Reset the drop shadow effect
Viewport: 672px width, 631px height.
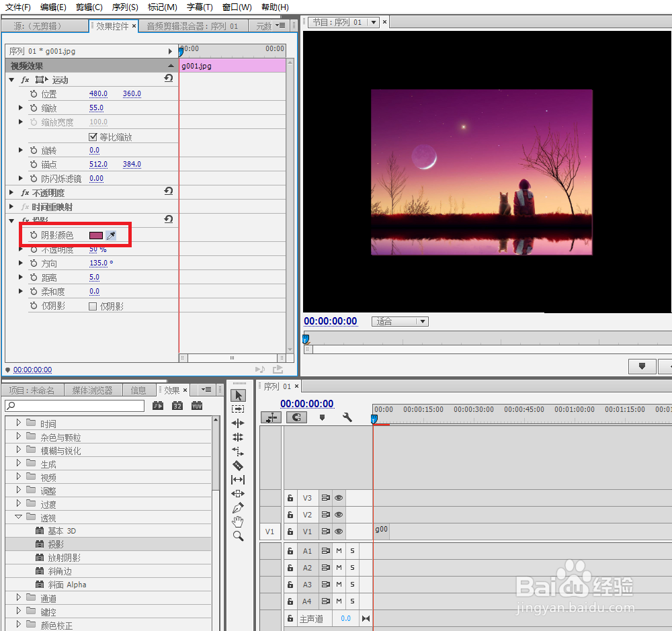point(169,220)
